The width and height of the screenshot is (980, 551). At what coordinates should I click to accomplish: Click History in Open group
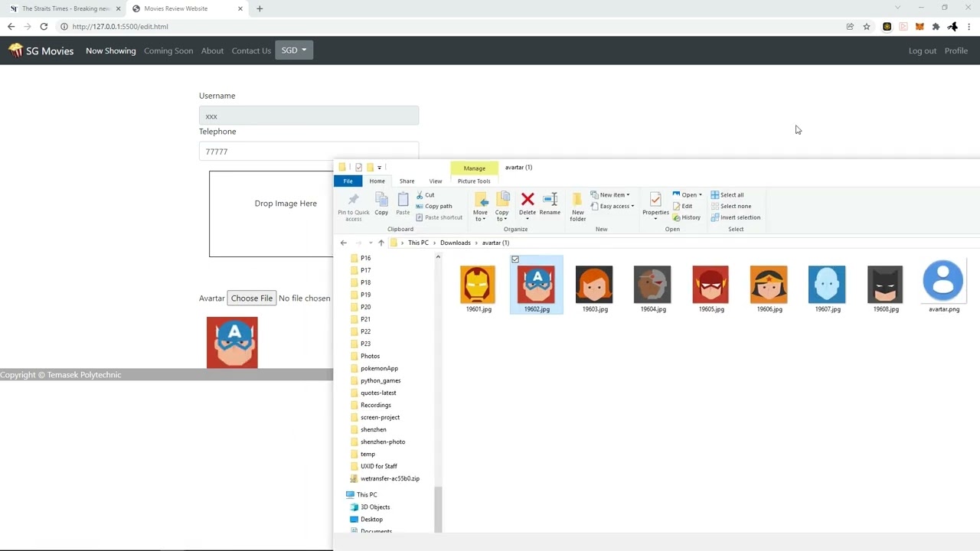point(686,217)
